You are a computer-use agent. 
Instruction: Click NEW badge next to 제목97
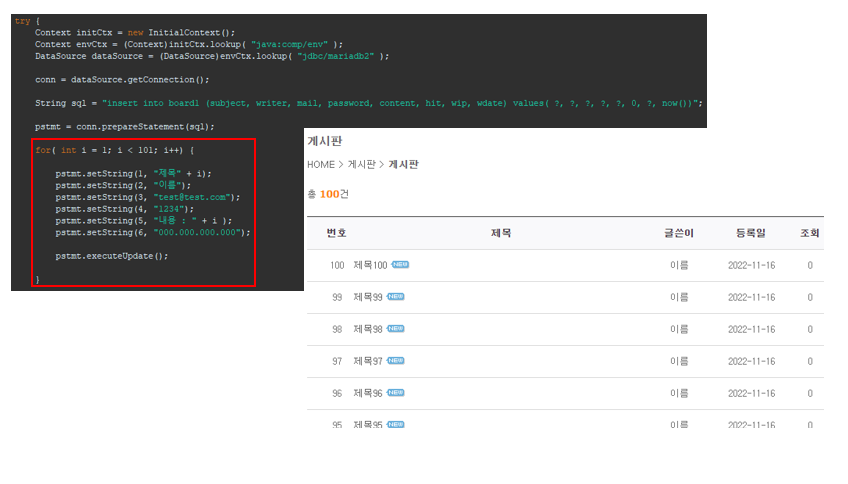click(x=395, y=360)
